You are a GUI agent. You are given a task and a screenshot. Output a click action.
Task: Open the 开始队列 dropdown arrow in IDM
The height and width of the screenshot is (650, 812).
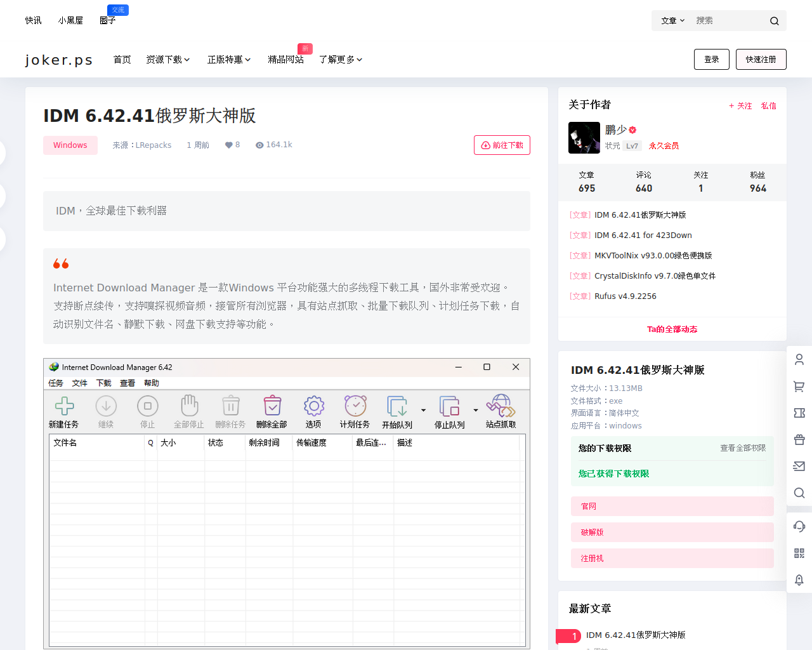[x=423, y=410]
